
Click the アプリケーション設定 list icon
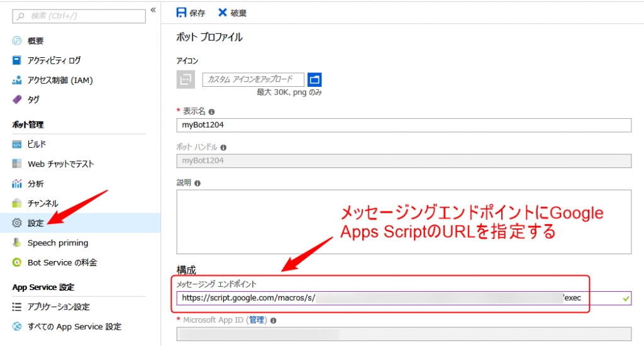(17, 307)
